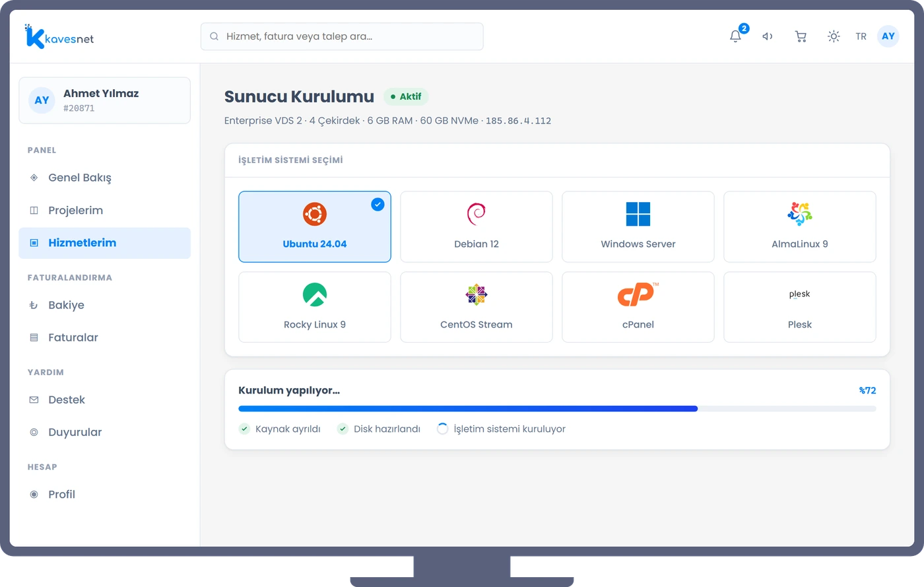
Task: Choose Windows Server as the operating system
Action: [x=638, y=226]
